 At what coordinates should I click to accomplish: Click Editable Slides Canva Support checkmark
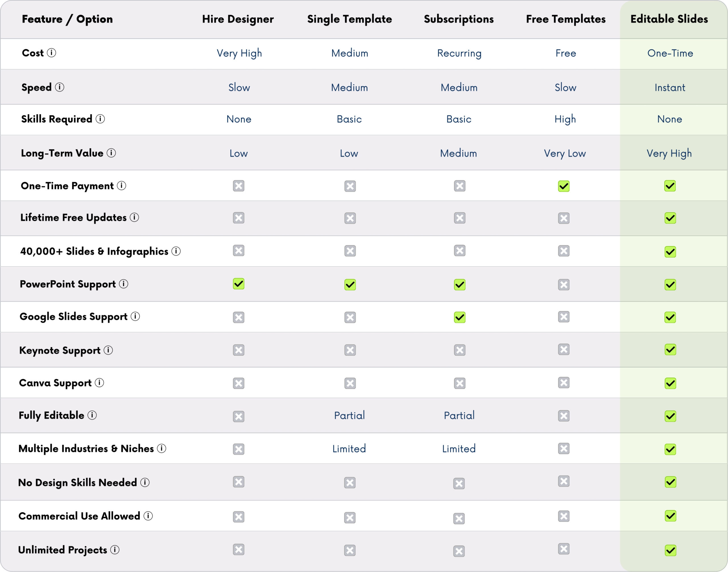(x=670, y=383)
